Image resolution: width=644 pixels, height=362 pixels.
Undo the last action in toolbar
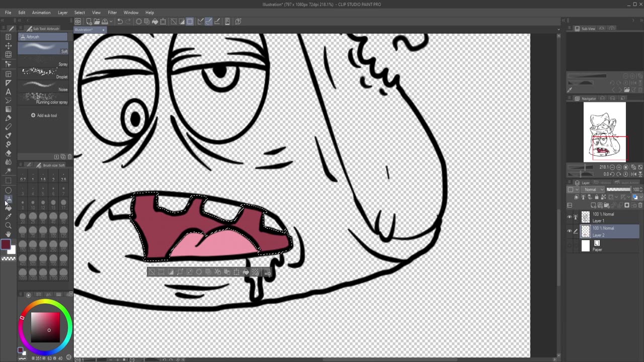point(120,22)
